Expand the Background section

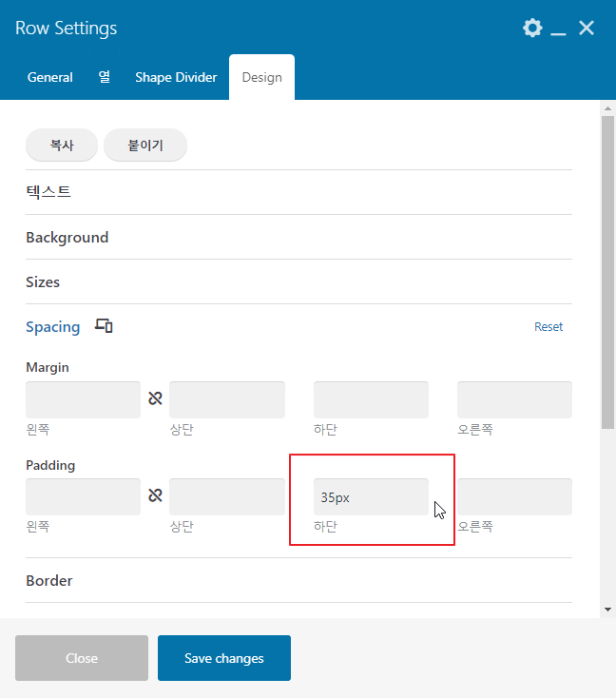(x=298, y=238)
